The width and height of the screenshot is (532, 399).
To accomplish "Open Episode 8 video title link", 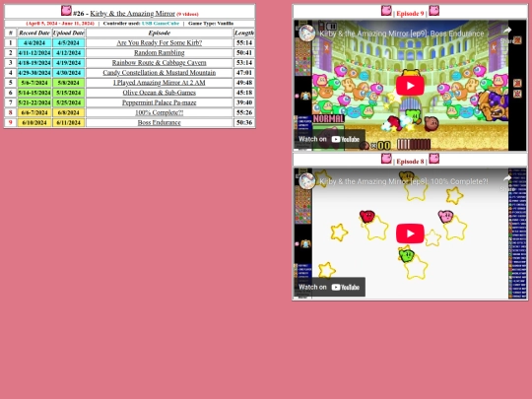I will (x=404, y=181).
